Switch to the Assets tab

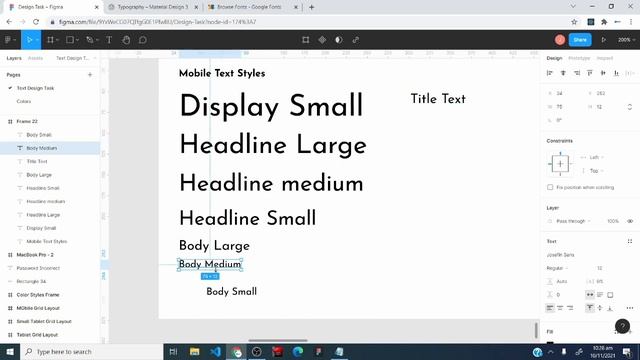coord(35,58)
